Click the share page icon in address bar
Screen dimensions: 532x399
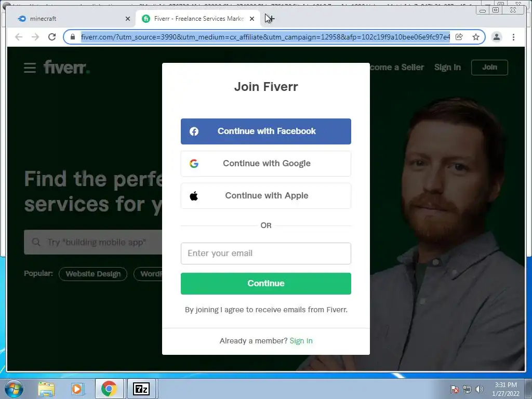click(459, 37)
